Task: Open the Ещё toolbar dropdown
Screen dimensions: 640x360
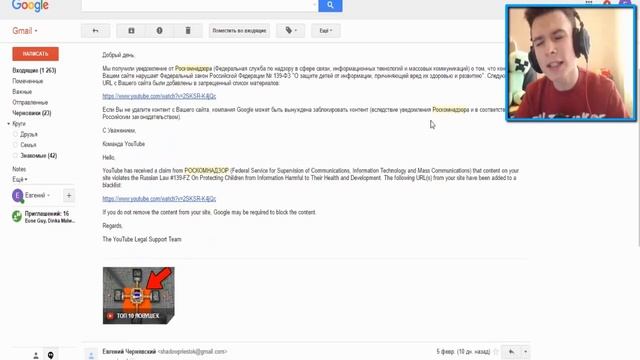Action: click(326, 31)
